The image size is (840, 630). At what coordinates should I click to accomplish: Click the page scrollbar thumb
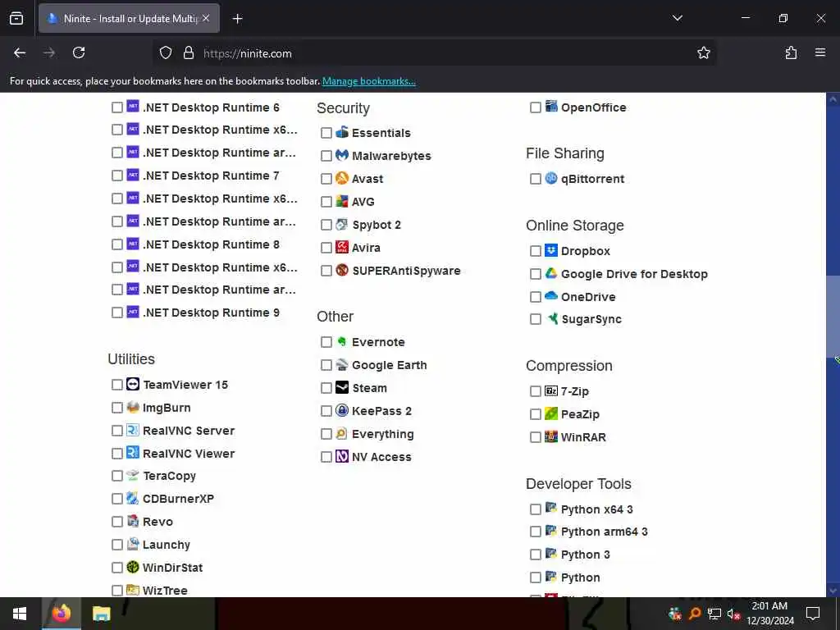[833, 316]
